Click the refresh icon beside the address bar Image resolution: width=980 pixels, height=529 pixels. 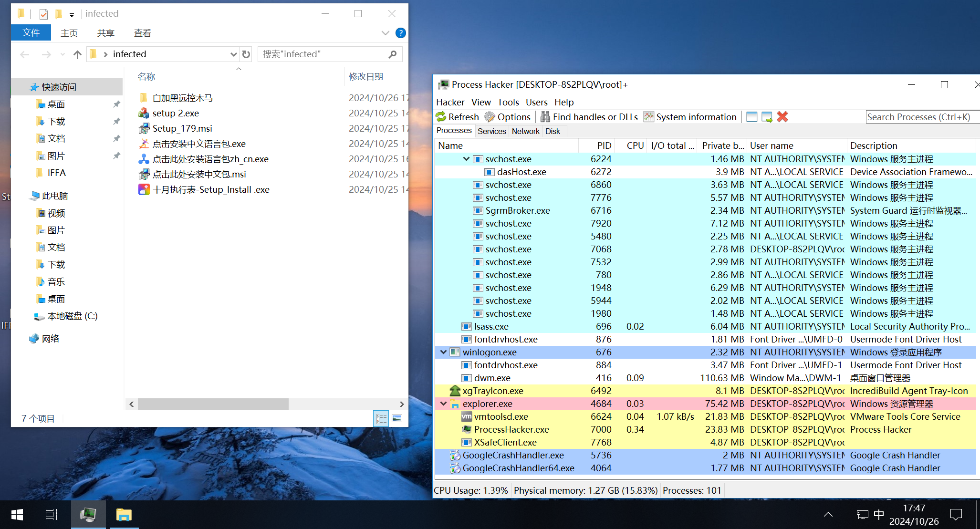[x=246, y=54]
